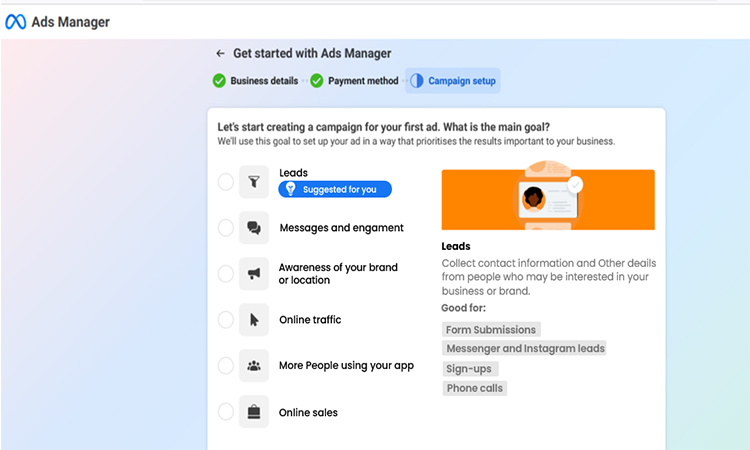Click the Get started with Ads Manager heading
Viewport: 750px width, 450px height.
312,54
